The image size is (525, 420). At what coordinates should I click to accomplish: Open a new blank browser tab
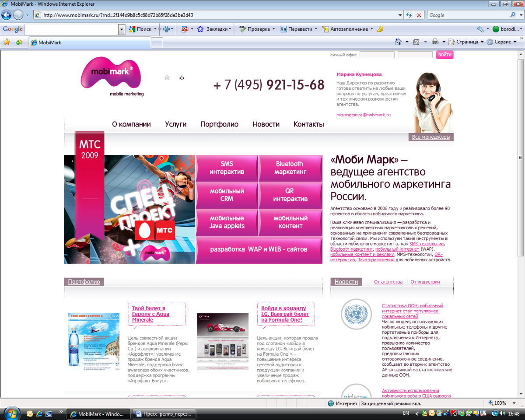point(157,43)
